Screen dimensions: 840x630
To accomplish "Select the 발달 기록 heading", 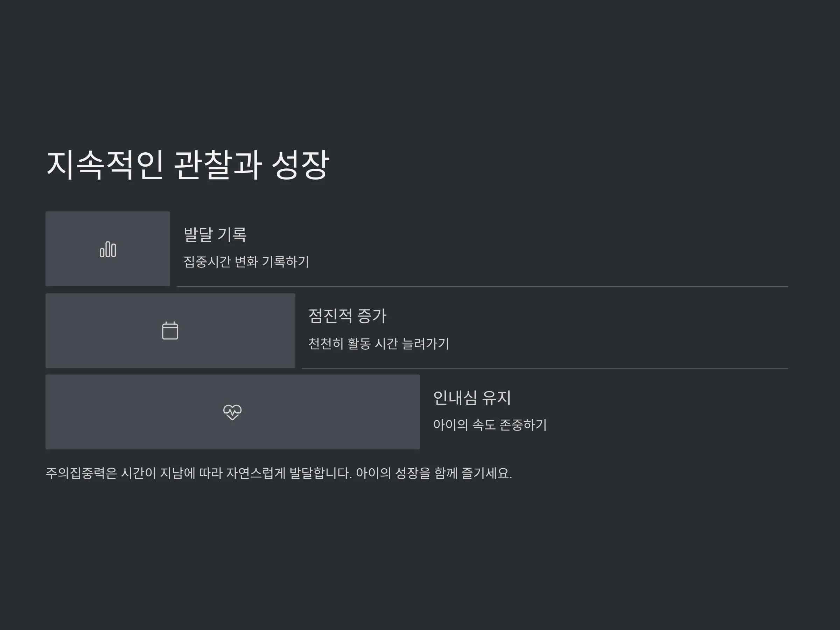I will [215, 234].
